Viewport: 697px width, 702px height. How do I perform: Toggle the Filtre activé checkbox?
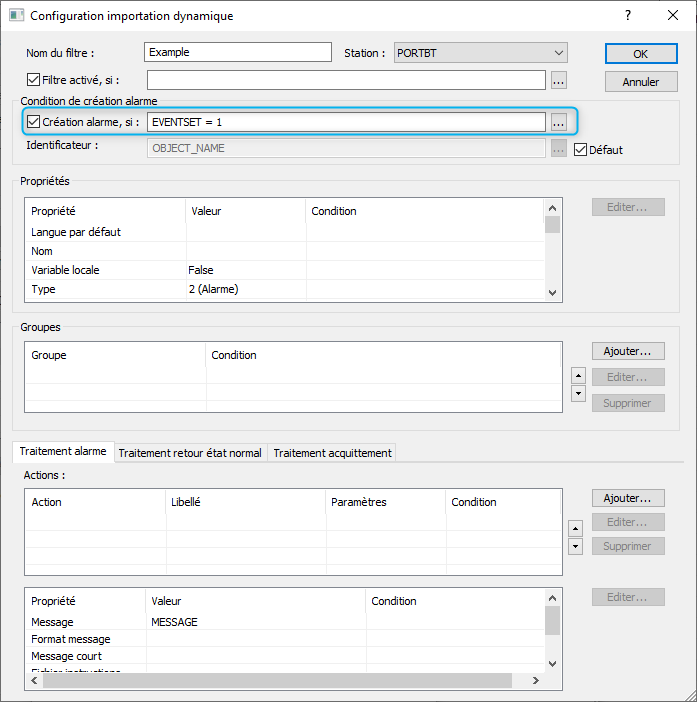tap(34, 81)
